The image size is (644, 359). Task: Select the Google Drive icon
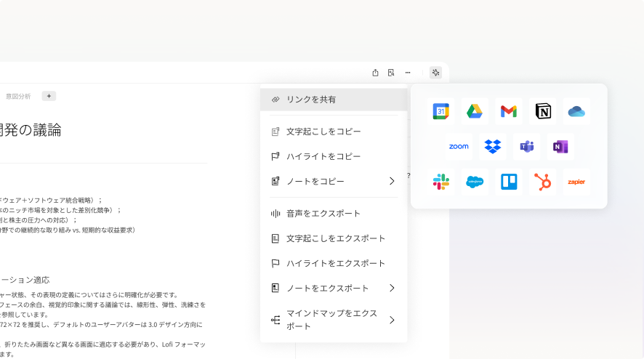(x=475, y=111)
